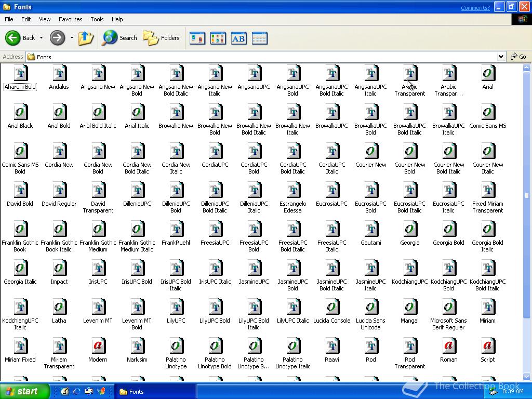Viewport: 532px width, 399px height.
Task: Click the vertical scrollbar down arrow
Action: coord(527,376)
